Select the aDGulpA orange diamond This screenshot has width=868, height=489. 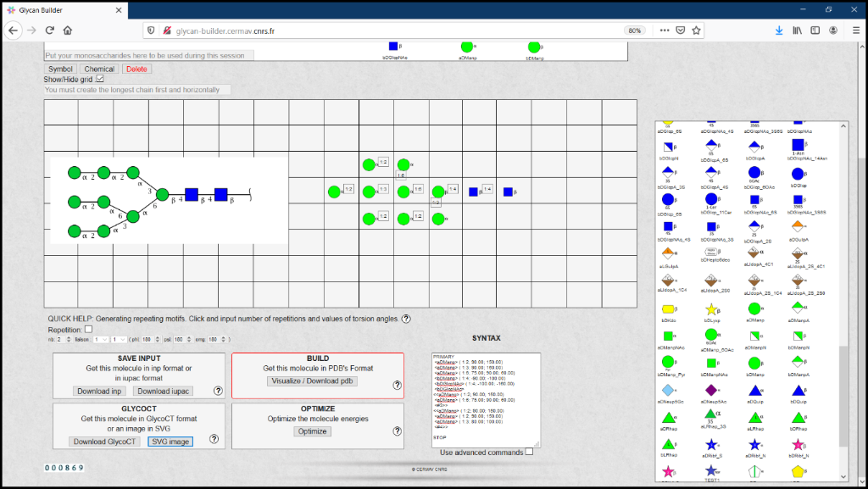[798, 226]
